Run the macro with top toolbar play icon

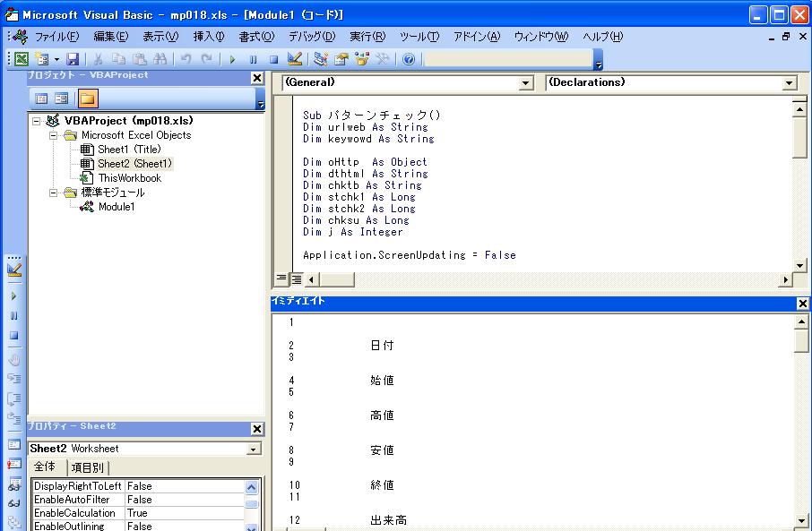(x=232, y=59)
